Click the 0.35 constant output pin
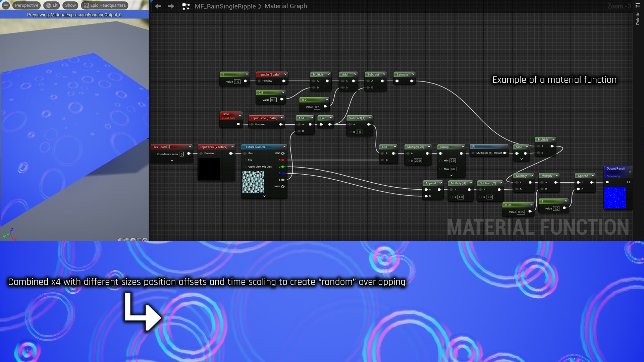Image resolution: width=644 pixels, height=362 pixels. point(530,212)
